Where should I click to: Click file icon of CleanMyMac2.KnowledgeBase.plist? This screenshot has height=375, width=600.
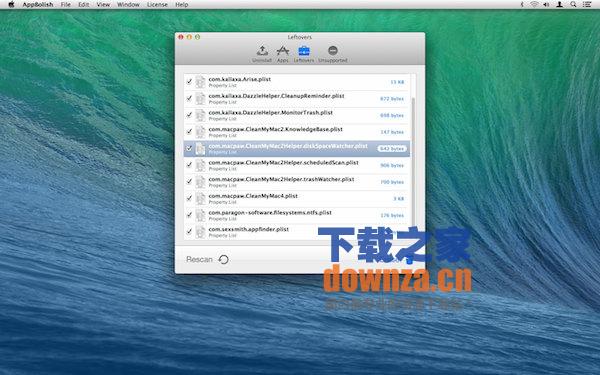tap(200, 132)
